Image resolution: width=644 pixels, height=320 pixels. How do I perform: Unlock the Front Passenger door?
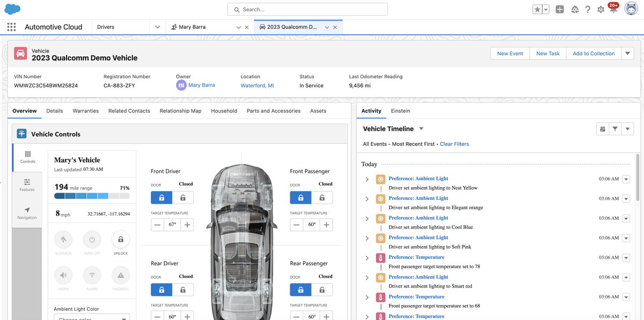tap(322, 198)
